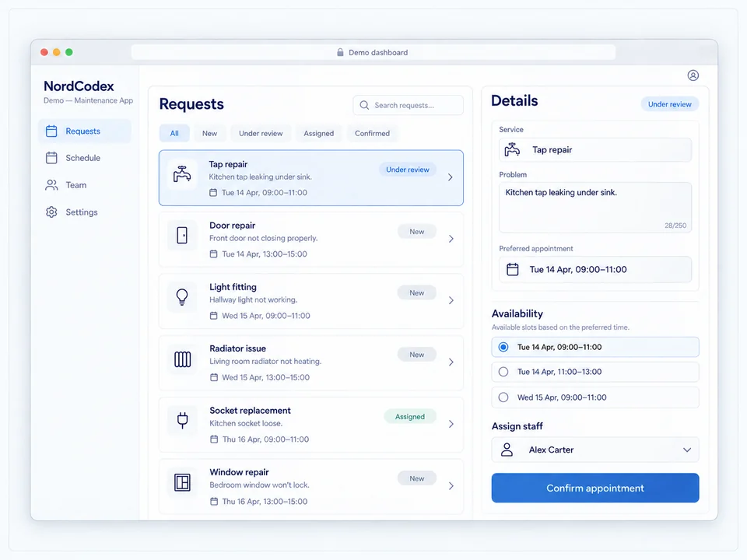Click the lock icon in address bar
Screen dimensions: 747x560
click(340, 52)
